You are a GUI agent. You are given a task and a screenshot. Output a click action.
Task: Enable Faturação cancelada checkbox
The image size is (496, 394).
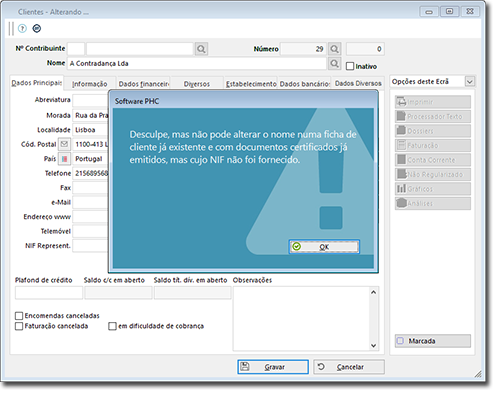coord(19,326)
